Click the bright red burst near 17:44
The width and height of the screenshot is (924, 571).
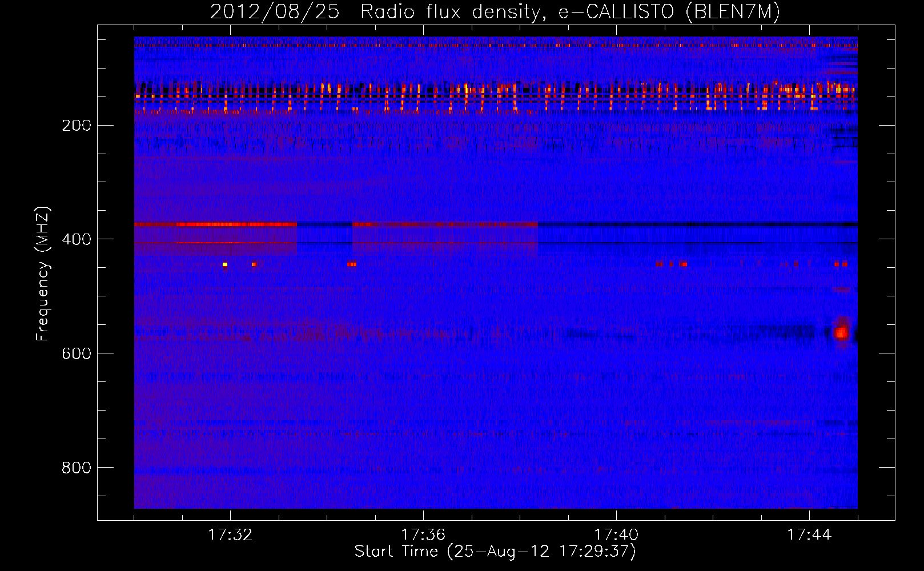coord(841,332)
